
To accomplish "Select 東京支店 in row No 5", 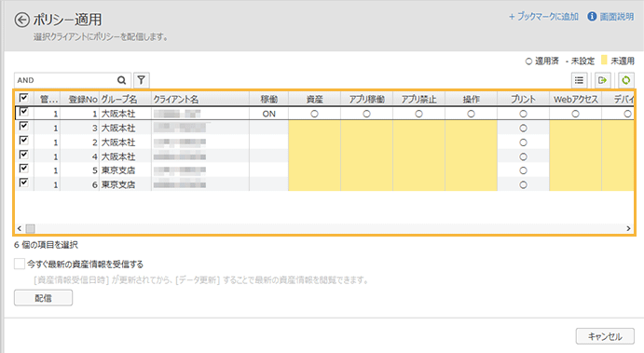I will [118, 170].
